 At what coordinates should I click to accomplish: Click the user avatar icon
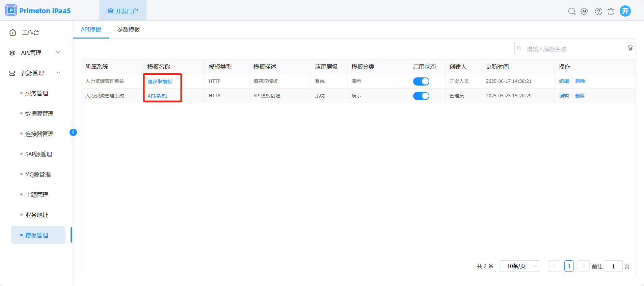tap(625, 11)
